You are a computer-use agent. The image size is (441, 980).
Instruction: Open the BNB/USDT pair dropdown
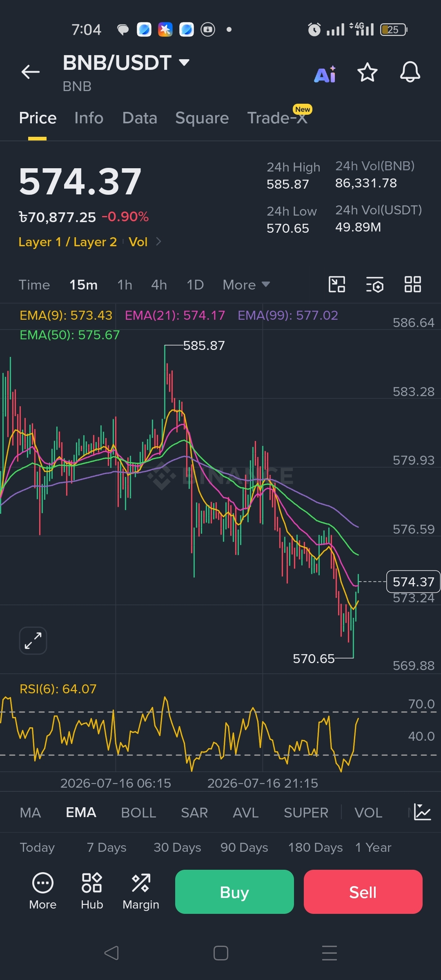coord(185,62)
